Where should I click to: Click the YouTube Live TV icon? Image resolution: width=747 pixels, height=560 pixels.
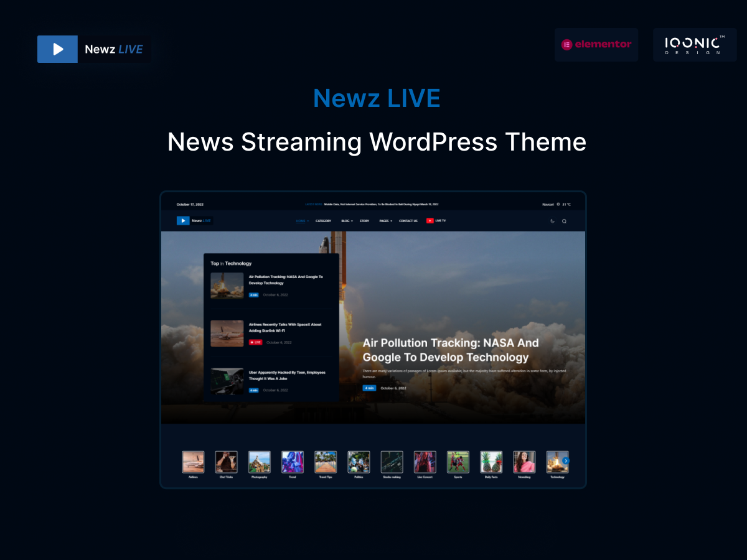(x=430, y=221)
